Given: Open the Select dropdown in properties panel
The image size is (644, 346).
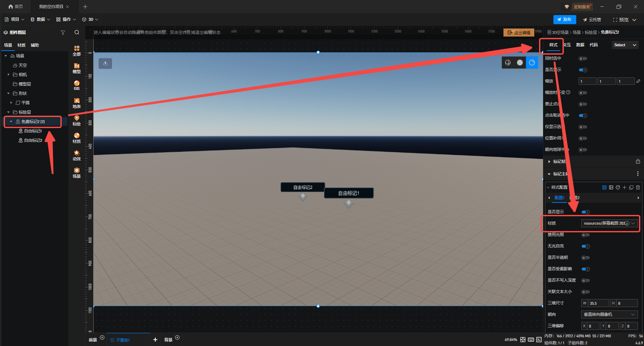Looking at the screenshot, I should tap(625, 45).
